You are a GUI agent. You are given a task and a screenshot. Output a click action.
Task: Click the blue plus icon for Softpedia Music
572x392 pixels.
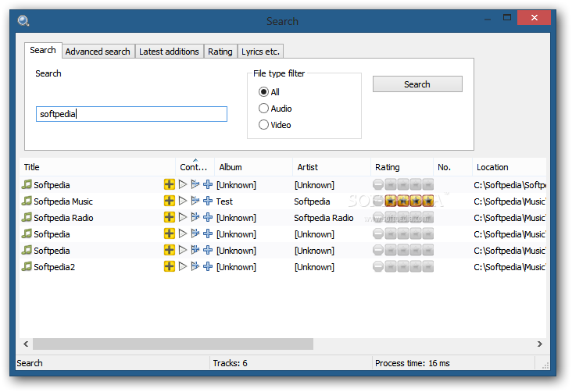pos(208,201)
